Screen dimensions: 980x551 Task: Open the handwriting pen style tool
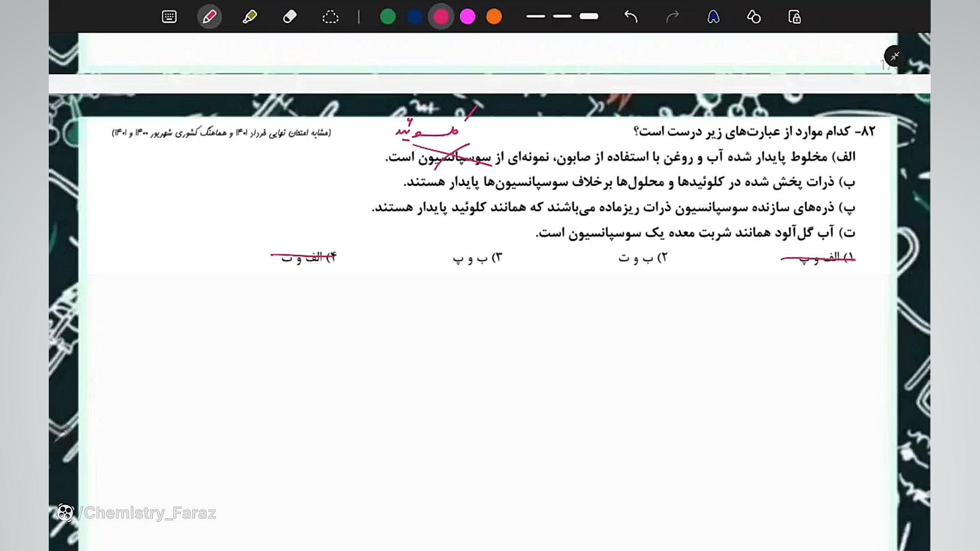coord(713,17)
